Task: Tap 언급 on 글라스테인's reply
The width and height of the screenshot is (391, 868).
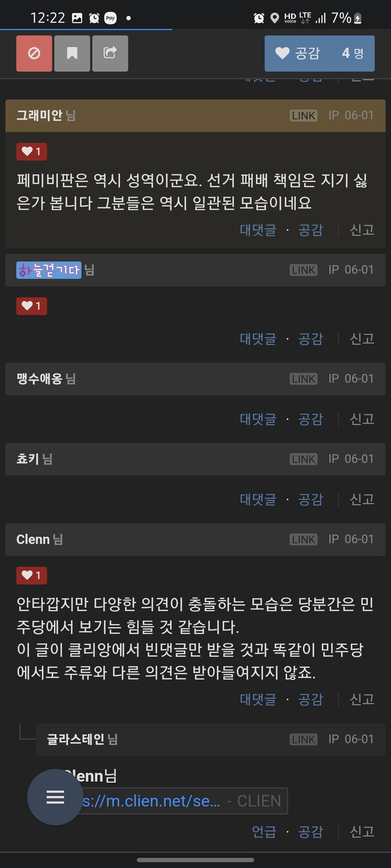Action: (264, 831)
